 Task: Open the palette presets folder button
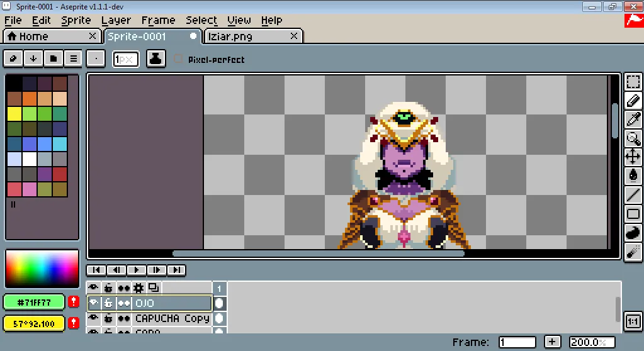pos(54,58)
